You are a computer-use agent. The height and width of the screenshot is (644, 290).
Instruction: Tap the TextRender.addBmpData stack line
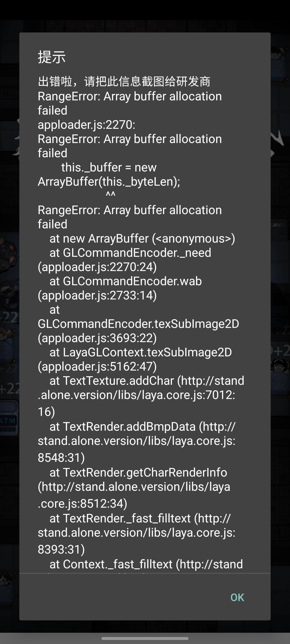[x=137, y=442]
